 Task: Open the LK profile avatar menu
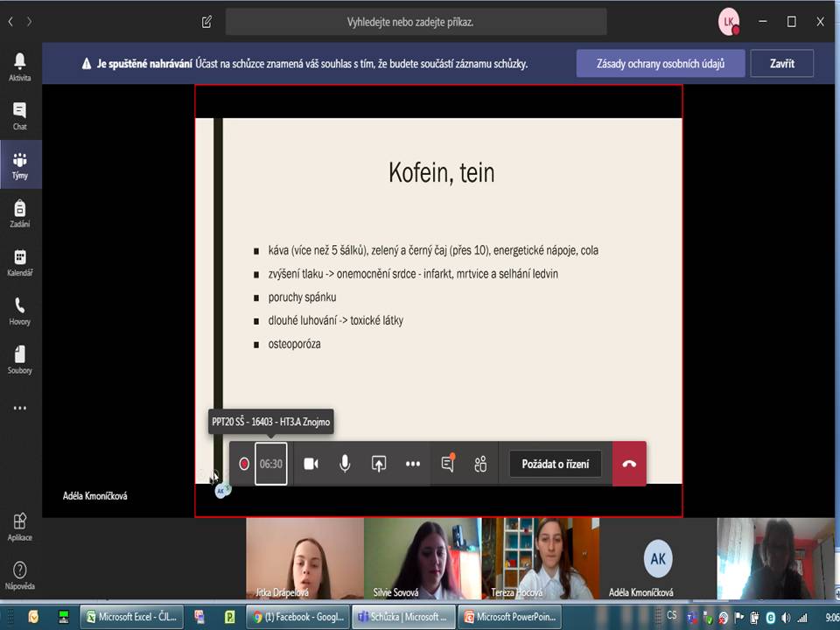point(728,22)
